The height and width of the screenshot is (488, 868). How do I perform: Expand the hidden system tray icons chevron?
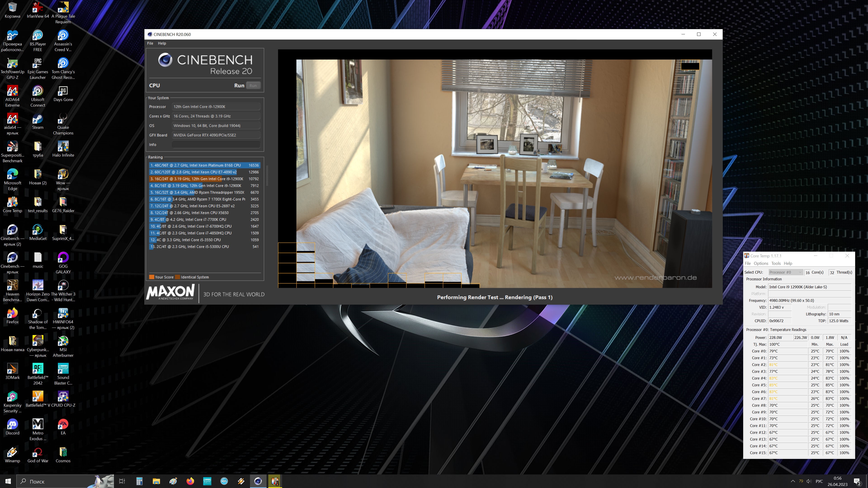(x=793, y=481)
